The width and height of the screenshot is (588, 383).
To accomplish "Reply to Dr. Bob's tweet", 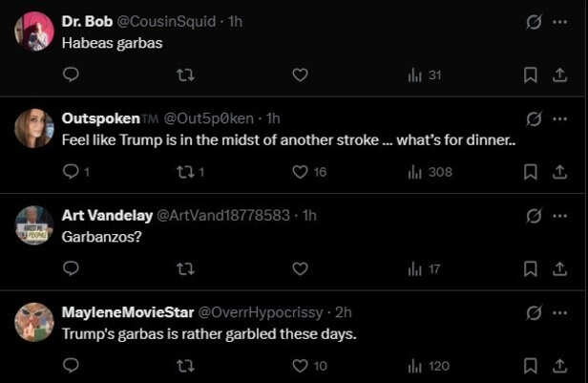I will point(72,75).
